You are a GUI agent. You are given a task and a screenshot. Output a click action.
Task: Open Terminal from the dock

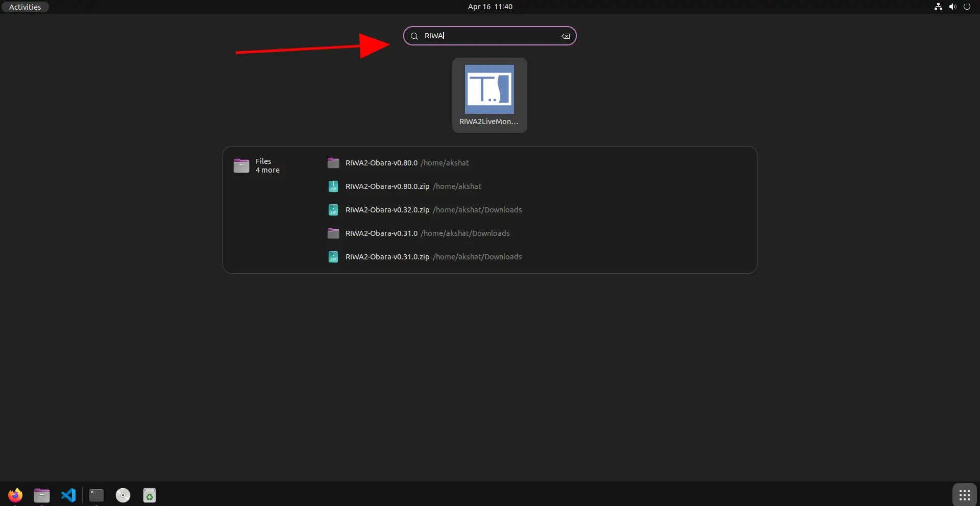(96, 495)
